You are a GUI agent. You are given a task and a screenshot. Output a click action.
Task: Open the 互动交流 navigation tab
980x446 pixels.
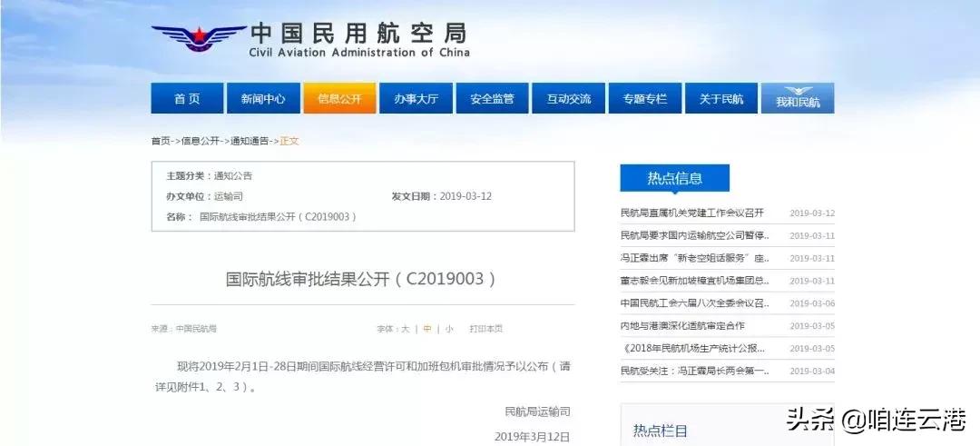tap(568, 98)
